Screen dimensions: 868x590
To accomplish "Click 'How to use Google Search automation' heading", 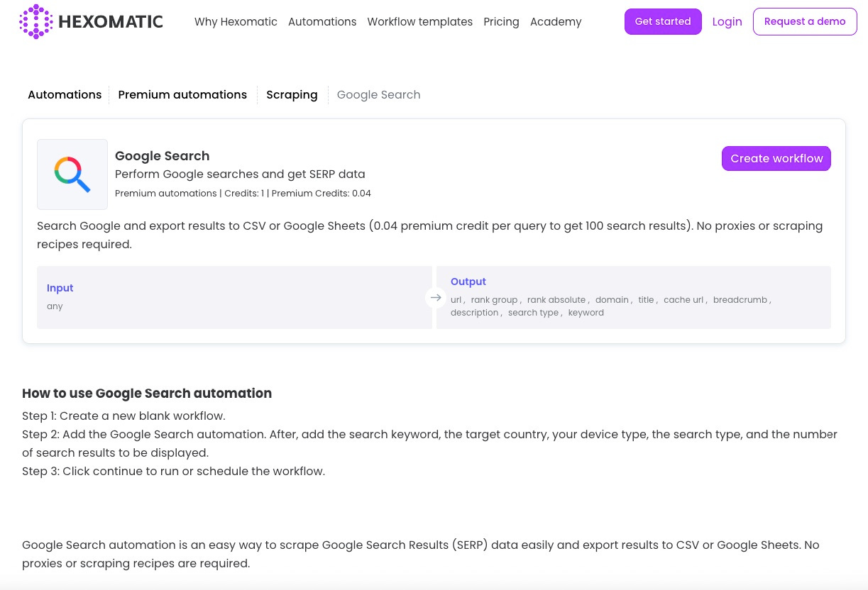I will 147,394.
